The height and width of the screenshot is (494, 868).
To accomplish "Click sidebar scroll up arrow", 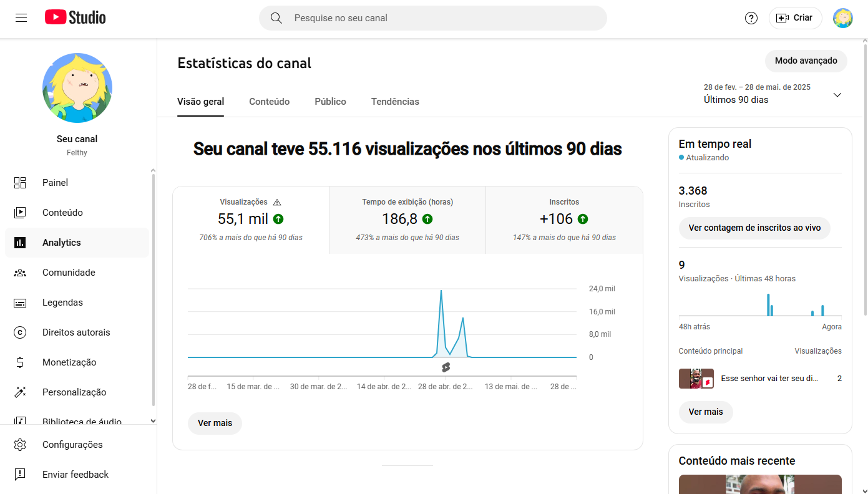I will pos(154,170).
